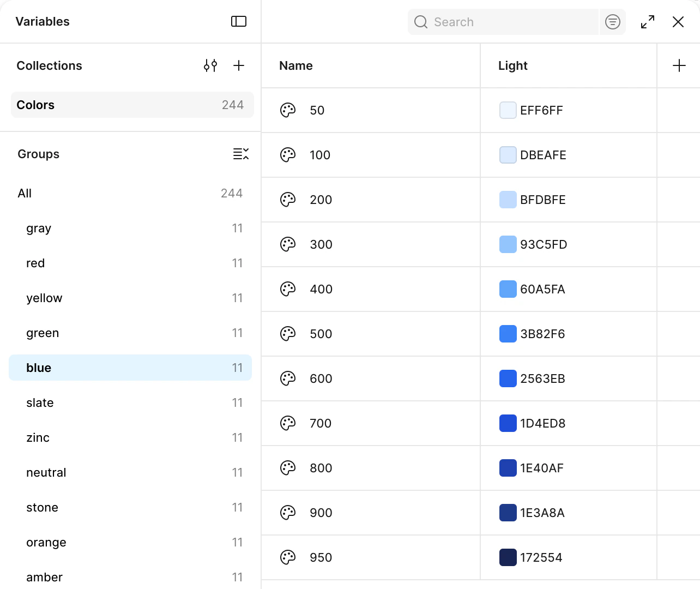This screenshot has height=589, width=700.
Task: Click the palette icon for variable 900
Action: click(x=288, y=513)
